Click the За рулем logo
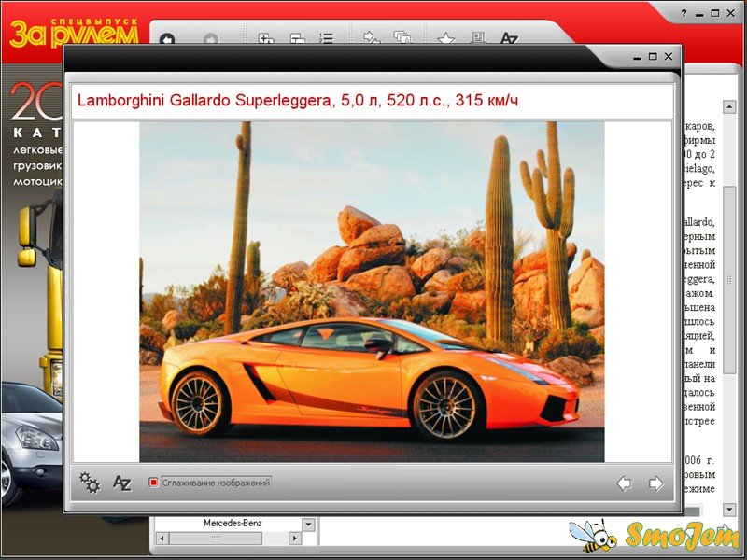747x560 pixels. [74, 34]
